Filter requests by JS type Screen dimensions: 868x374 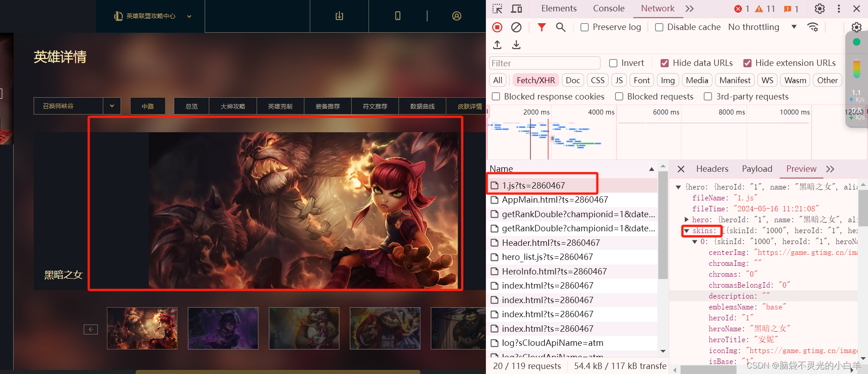tap(619, 80)
